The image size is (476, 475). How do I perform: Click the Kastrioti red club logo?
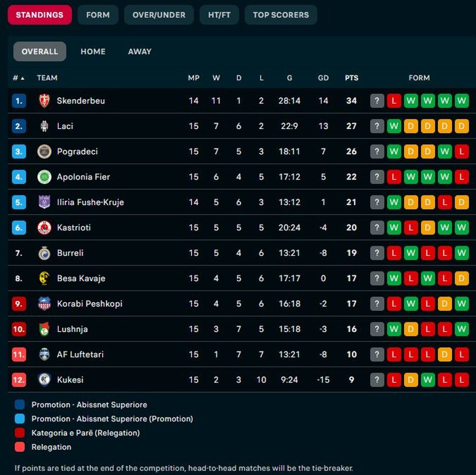(44, 227)
